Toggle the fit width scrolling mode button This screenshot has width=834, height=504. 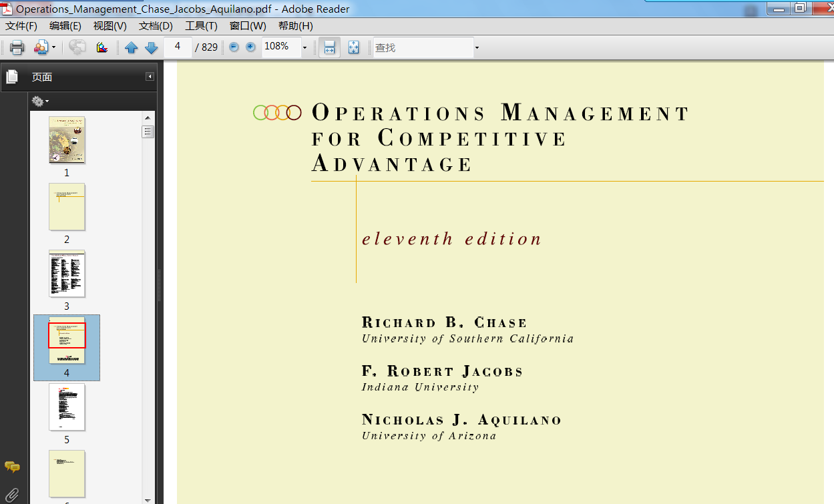(329, 47)
